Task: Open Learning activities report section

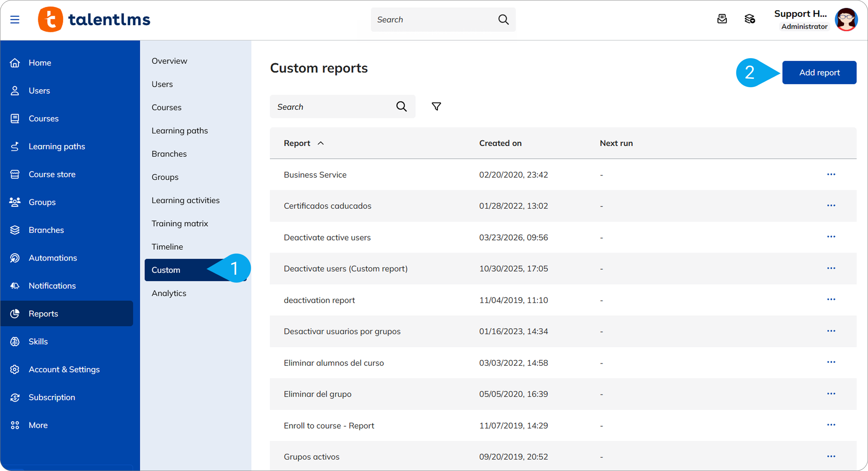Action: [185, 200]
